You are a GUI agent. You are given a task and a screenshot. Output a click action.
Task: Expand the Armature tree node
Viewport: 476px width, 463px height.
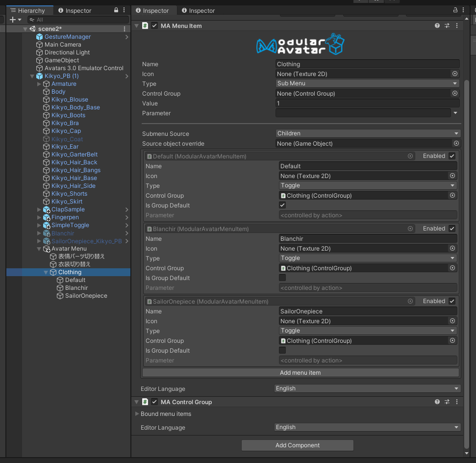pos(39,84)
